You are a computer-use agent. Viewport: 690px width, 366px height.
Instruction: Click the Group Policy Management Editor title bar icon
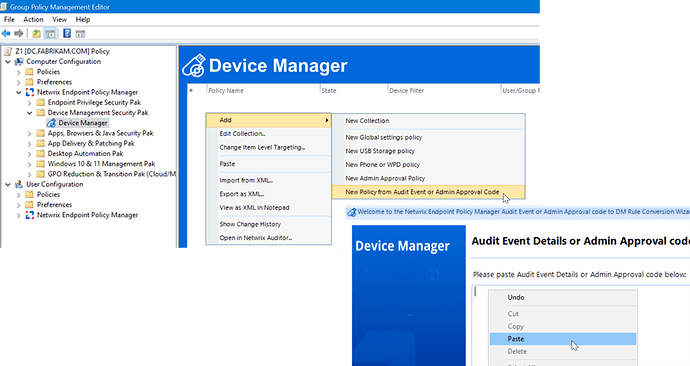pos(4,7)
